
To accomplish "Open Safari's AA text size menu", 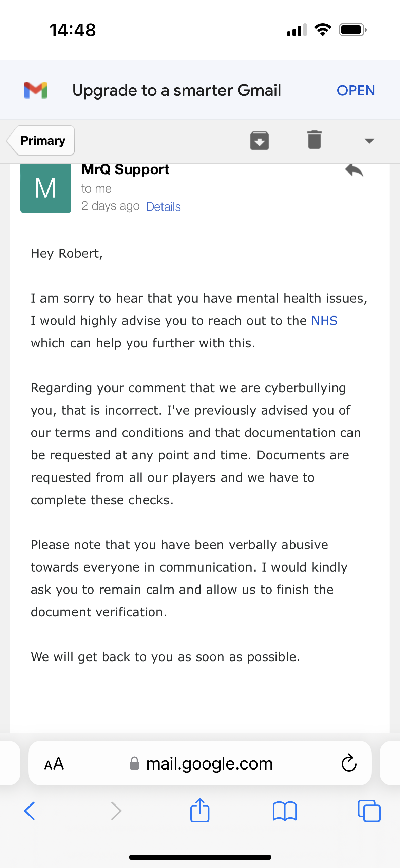I will point(54,764).
